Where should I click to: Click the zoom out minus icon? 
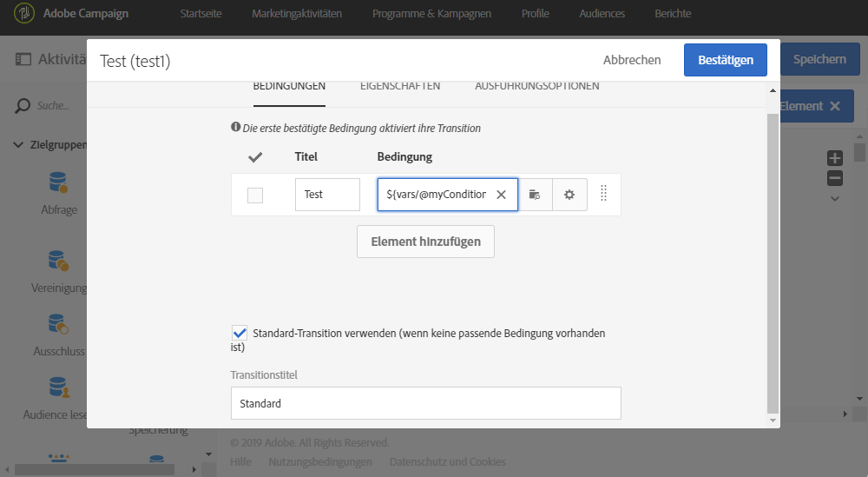(835, 178)
